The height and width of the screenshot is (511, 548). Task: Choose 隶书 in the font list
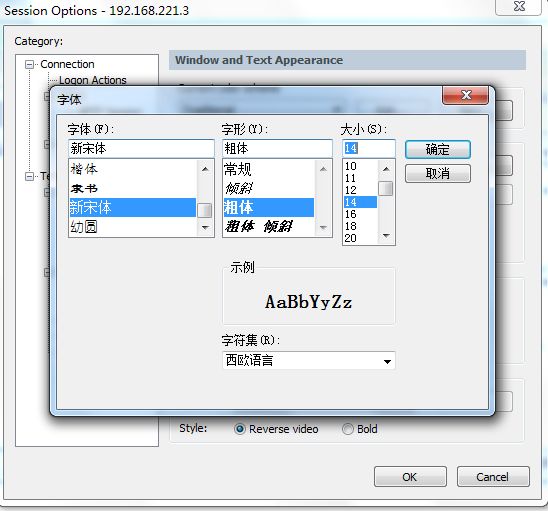(132, 189)
